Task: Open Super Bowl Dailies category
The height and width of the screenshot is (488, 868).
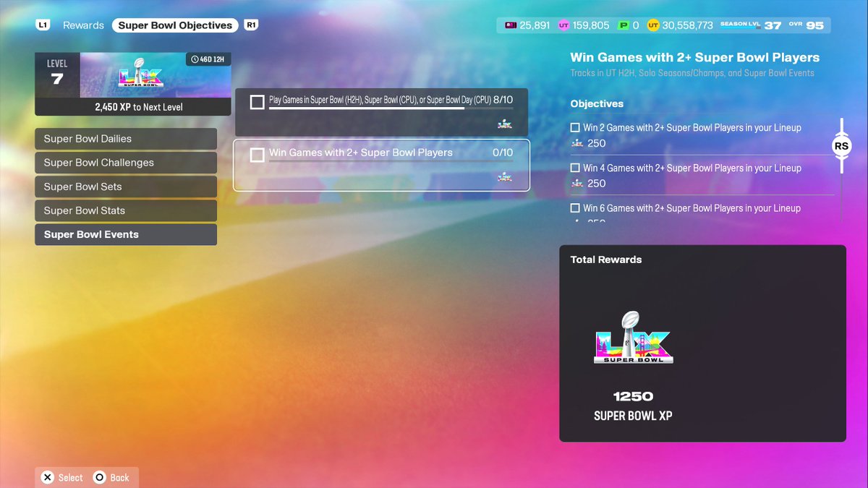Action: coord(126,139)
